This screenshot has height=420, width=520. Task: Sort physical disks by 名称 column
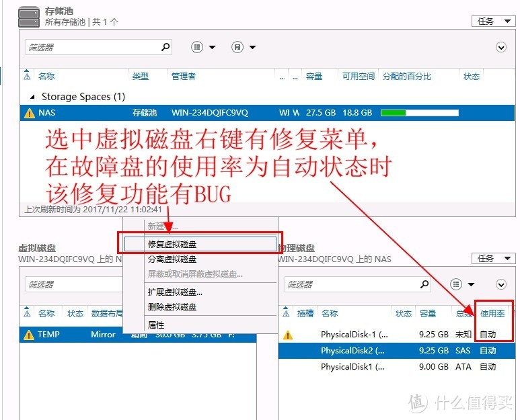tap(330, 313)
